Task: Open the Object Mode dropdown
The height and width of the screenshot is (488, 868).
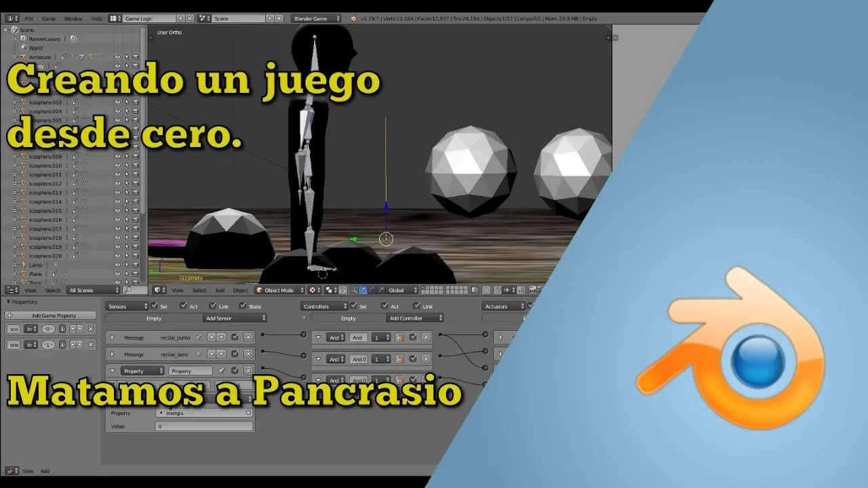Action: coord(280,290)
